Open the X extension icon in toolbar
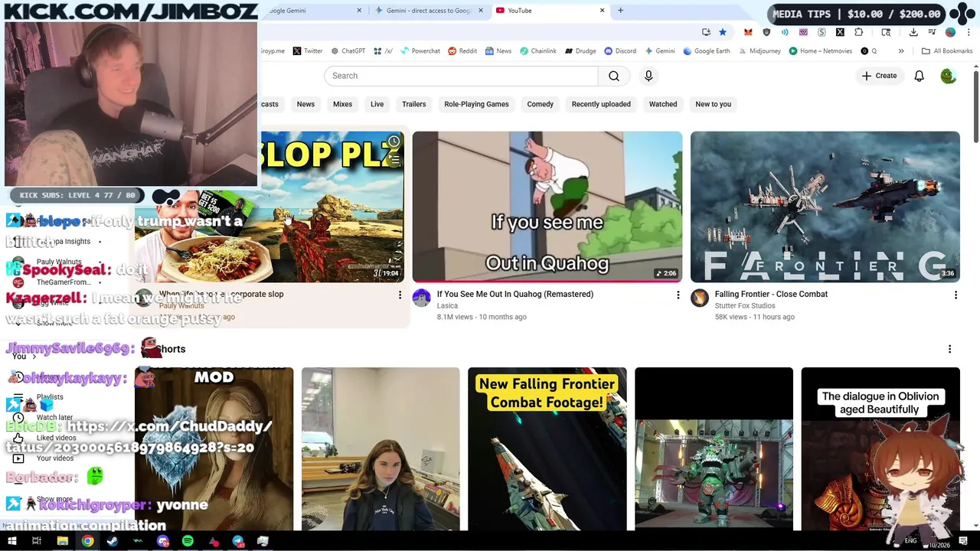This screenshot has width=980, height=551. tap(840, 32)
